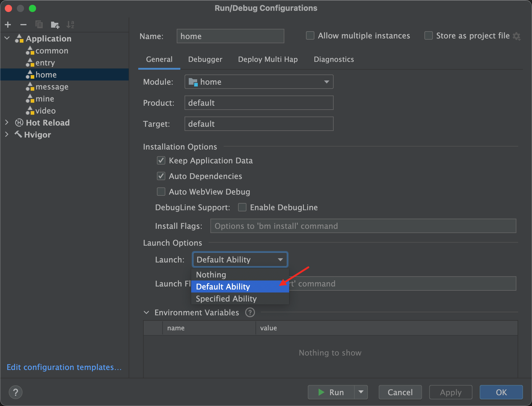Click the Name input field
The image size is (532, 406).
(x=231, y=36)
